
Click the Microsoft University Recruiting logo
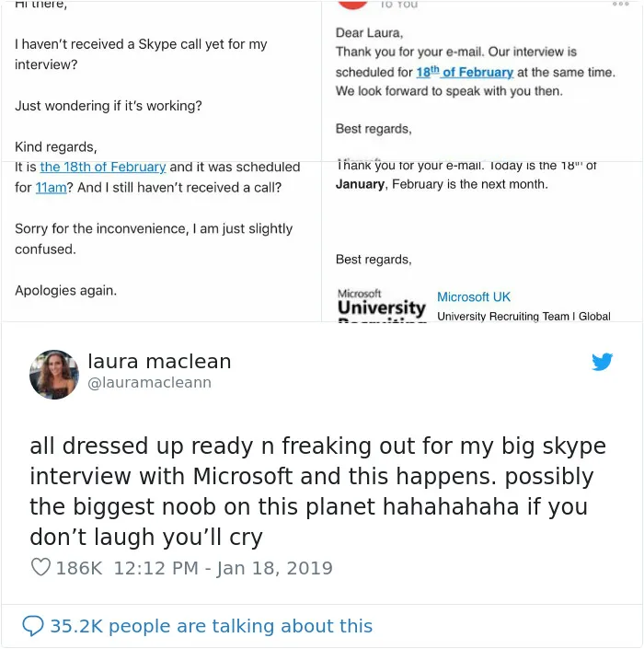pos(382,305)
